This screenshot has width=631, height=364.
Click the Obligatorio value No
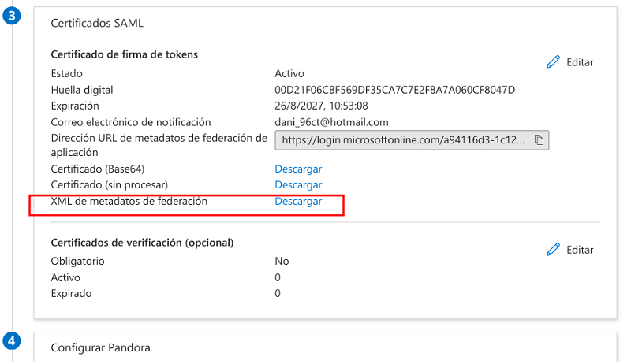click(x=282, y=261)
